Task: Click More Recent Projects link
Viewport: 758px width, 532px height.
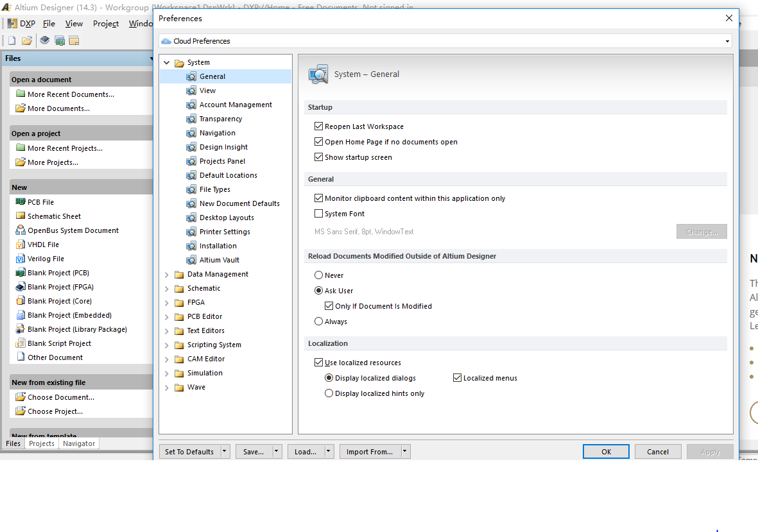Action: [65, 148]
